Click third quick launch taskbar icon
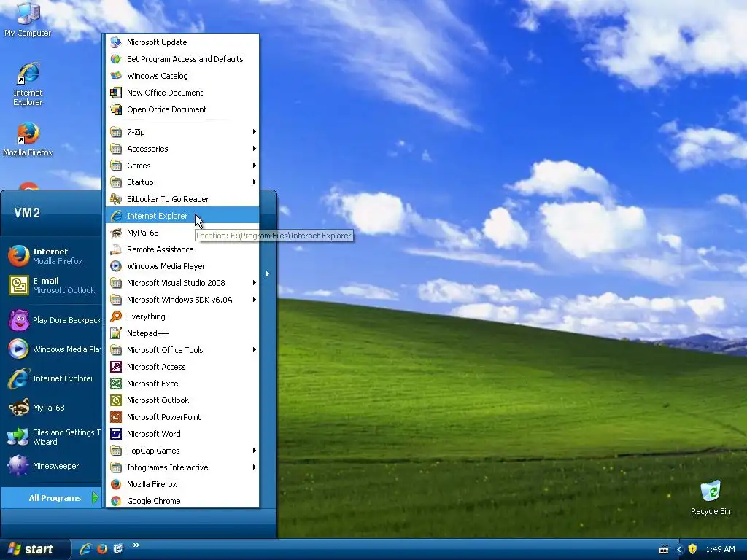This screenshot has width=747, height=560. point(118,549)
